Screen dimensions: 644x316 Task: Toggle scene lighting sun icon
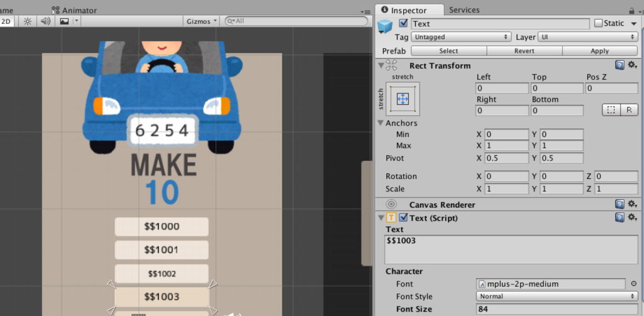tap(28, 21)
